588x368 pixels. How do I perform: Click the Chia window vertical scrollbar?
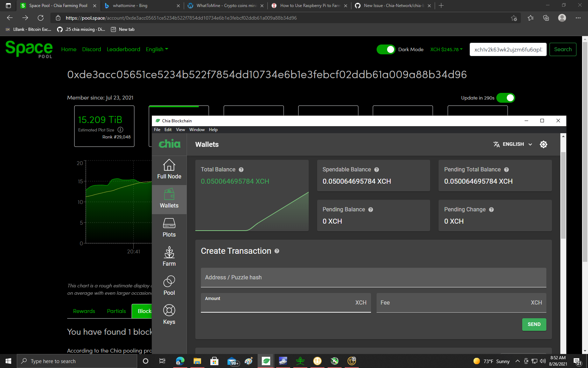pos(563,196)
